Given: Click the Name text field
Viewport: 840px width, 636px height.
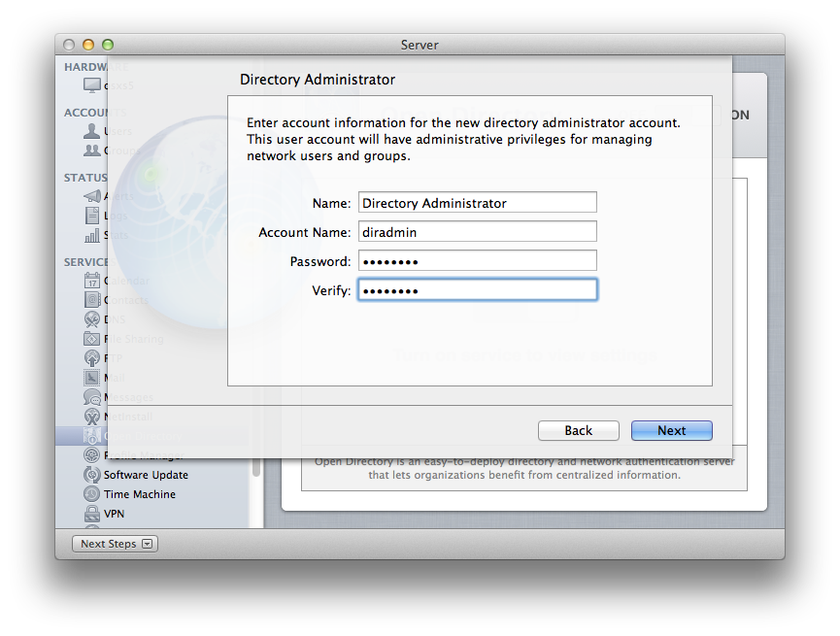Looking at the screenshot, I should [x=478, y=203].
